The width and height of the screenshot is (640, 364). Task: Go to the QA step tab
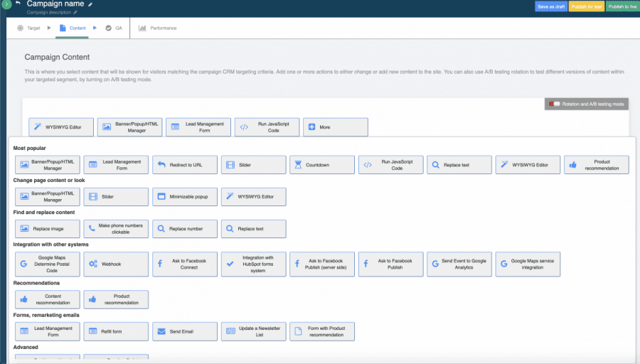tap(114, 28)
